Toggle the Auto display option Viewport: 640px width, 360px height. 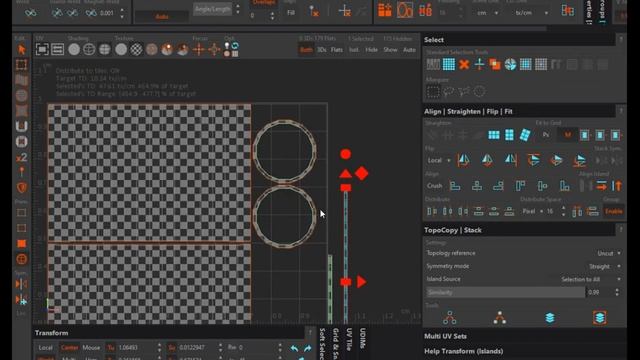pyautogui.click(x=409, y=50)
